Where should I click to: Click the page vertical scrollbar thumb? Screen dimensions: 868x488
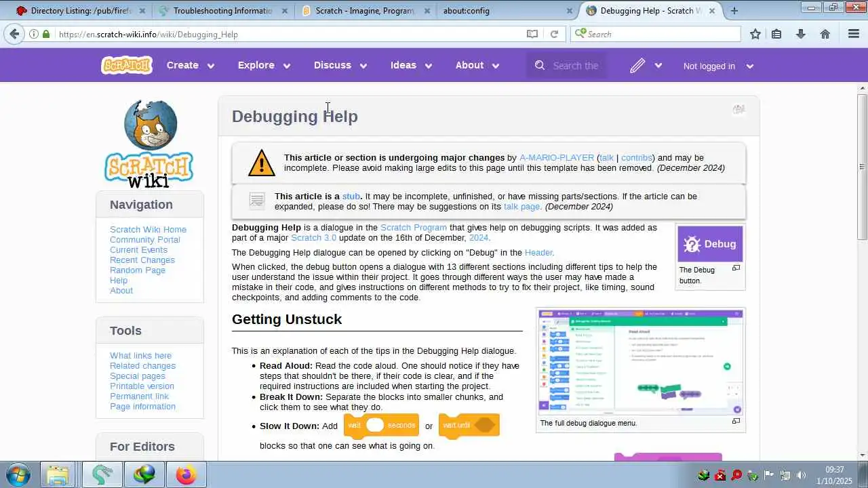pyautogui.click(x=862, y=166)
